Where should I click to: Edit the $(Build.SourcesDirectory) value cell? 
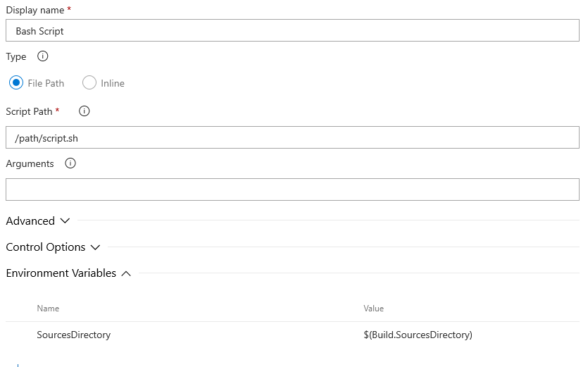[418, 335]
